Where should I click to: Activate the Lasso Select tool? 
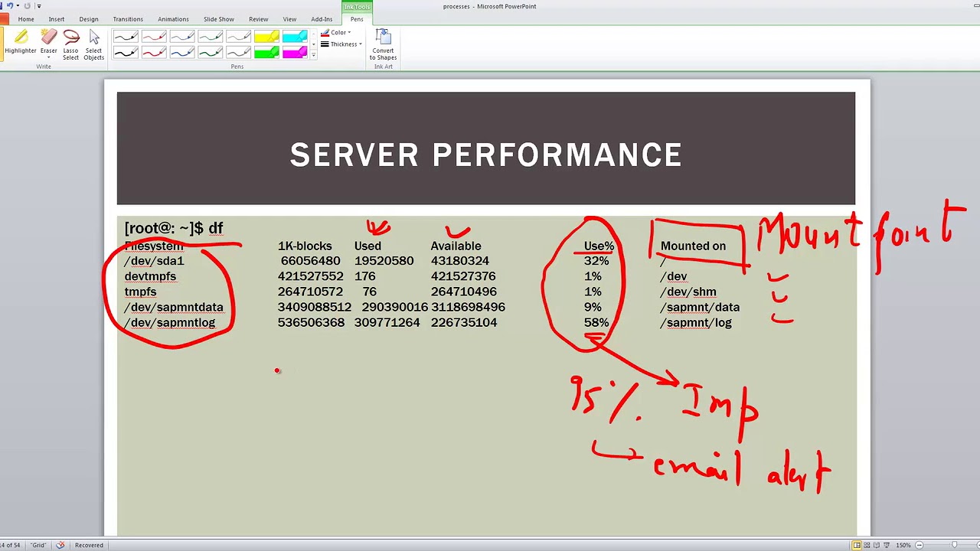[71, 44]
